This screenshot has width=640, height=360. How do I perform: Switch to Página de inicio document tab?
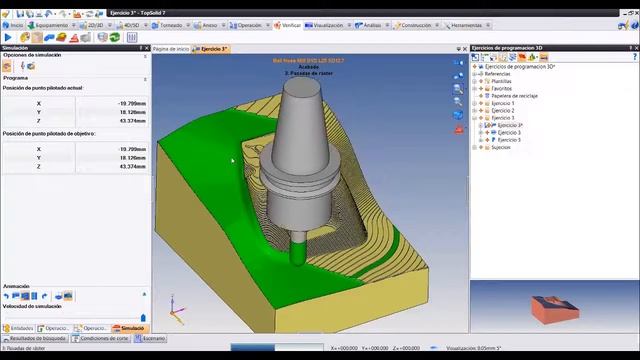171,49
